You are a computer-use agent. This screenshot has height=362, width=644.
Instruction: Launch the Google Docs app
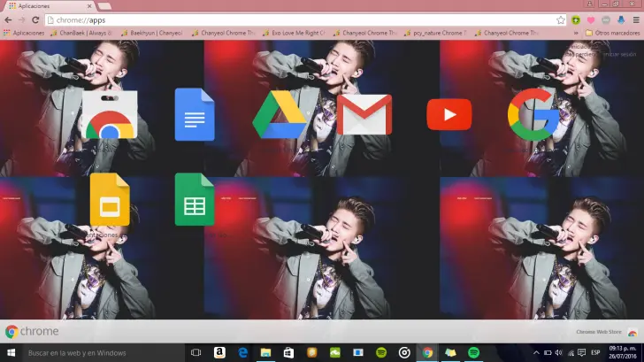(x=195, y=115)
